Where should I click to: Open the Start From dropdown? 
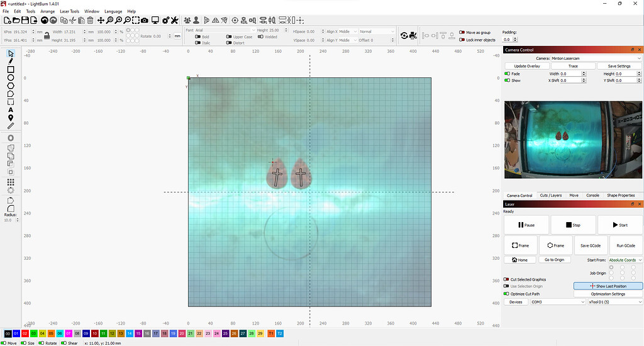point(626,260)
